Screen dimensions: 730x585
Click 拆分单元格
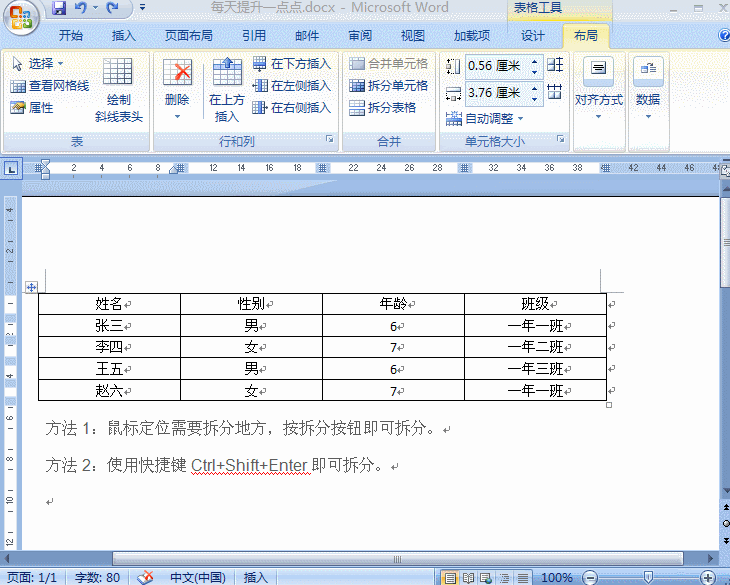tap(388, 86)
